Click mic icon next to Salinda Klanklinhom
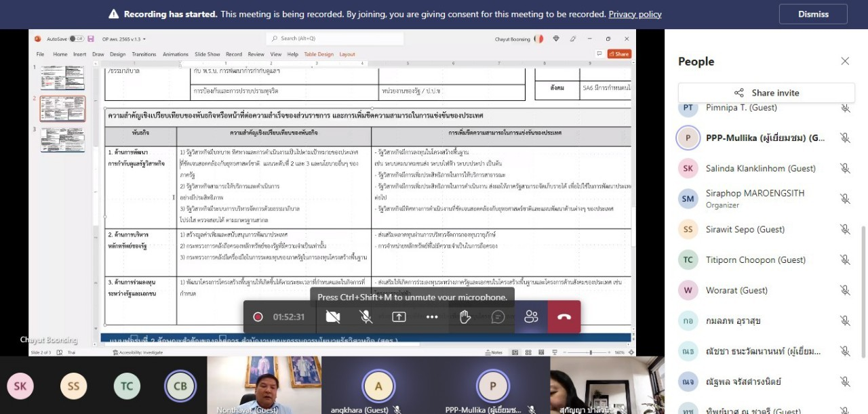The image size is (868, 414). (845, 169)
